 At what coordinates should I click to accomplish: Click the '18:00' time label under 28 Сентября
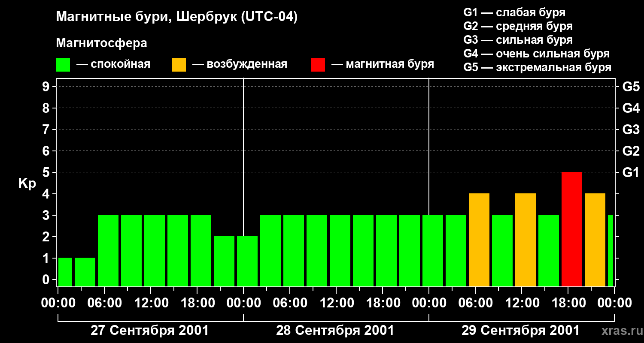[x=383, y=303]
